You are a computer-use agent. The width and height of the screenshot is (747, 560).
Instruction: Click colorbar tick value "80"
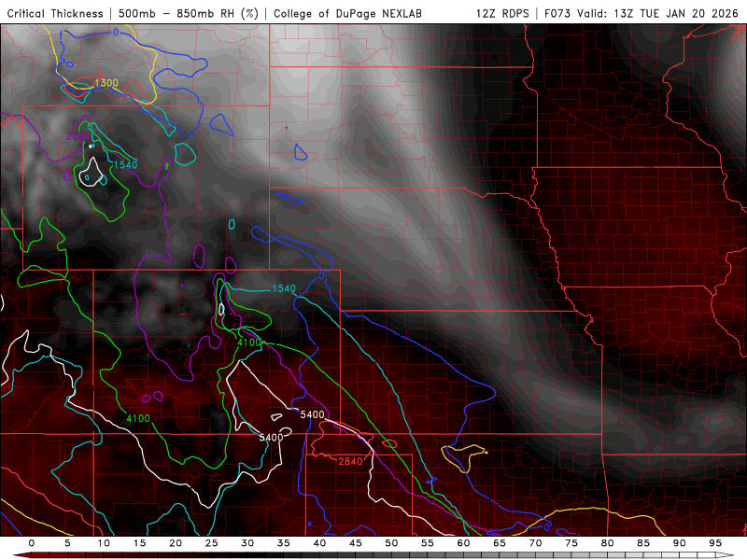click(608, 543)
